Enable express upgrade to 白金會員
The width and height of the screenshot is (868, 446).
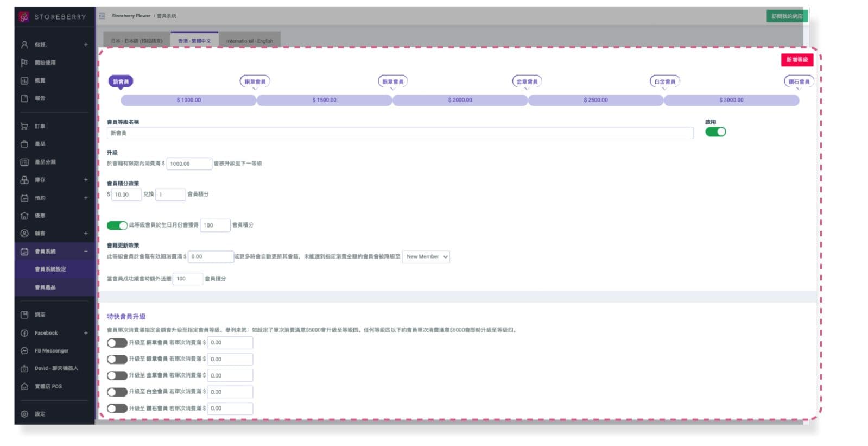(x=117, y=392)
